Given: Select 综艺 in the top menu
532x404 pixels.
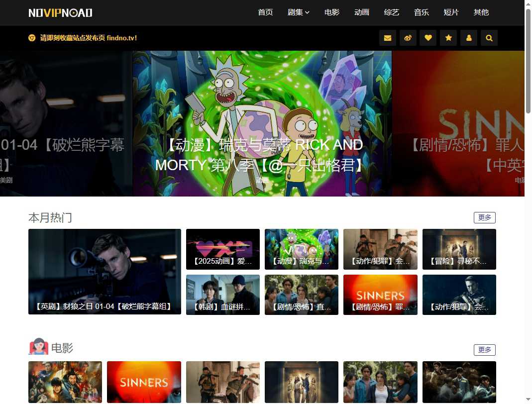Looking at the screenshot, I should [391, 12].
